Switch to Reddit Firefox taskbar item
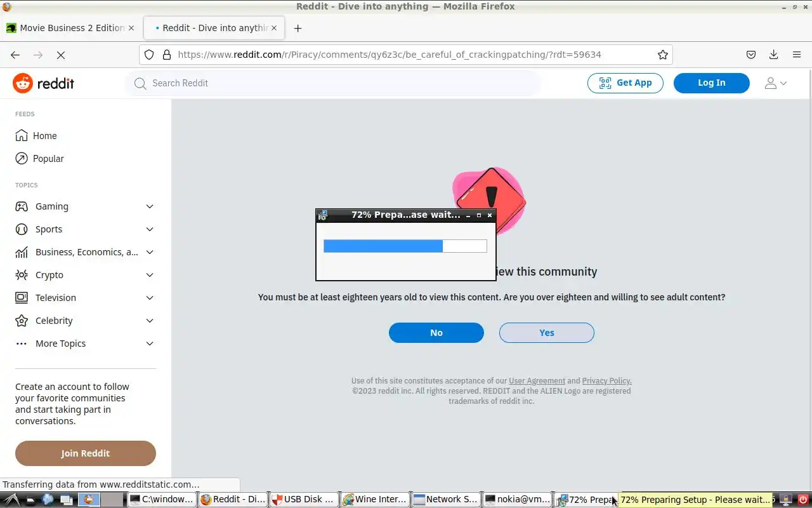 coord(233,500)
